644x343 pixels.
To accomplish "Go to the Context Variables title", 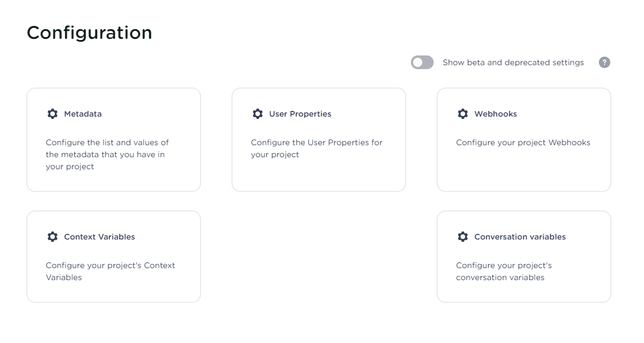I will (x=99, y=237).
